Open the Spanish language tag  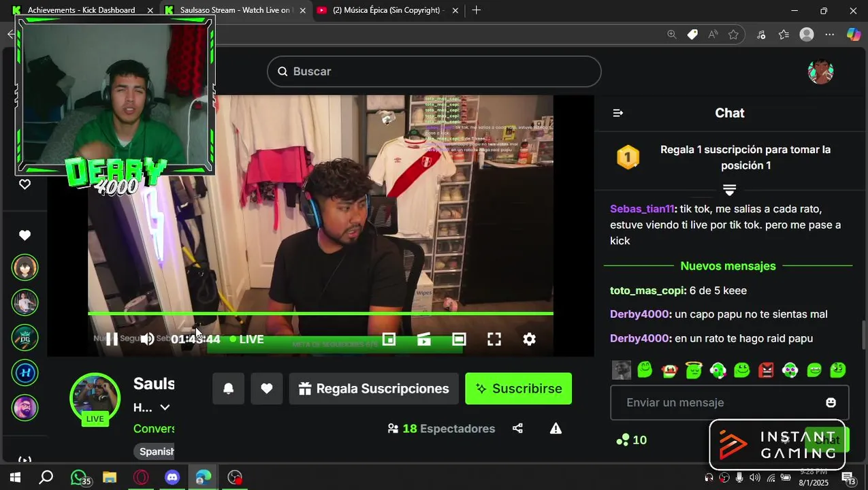click(x=157, y=451)
